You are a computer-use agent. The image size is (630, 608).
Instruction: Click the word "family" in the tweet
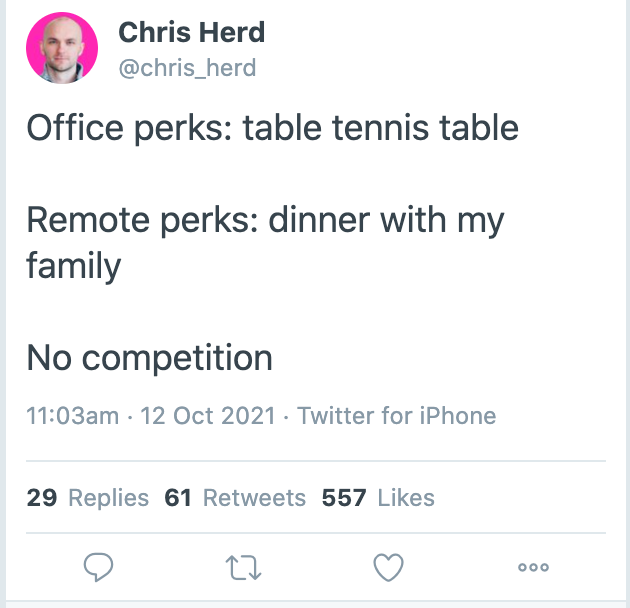click(x=74, y=266)
